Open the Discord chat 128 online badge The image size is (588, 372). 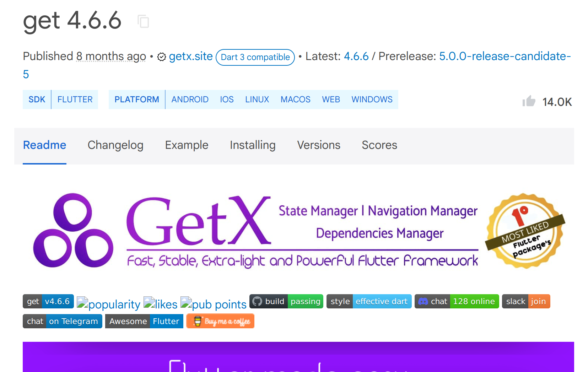[457, 301]
